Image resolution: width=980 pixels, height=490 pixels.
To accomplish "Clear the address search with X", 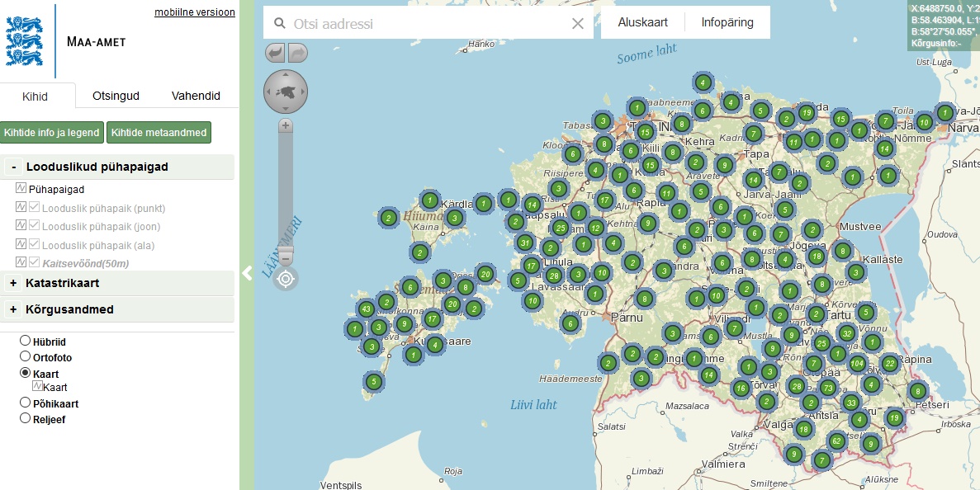I will 578,23.
